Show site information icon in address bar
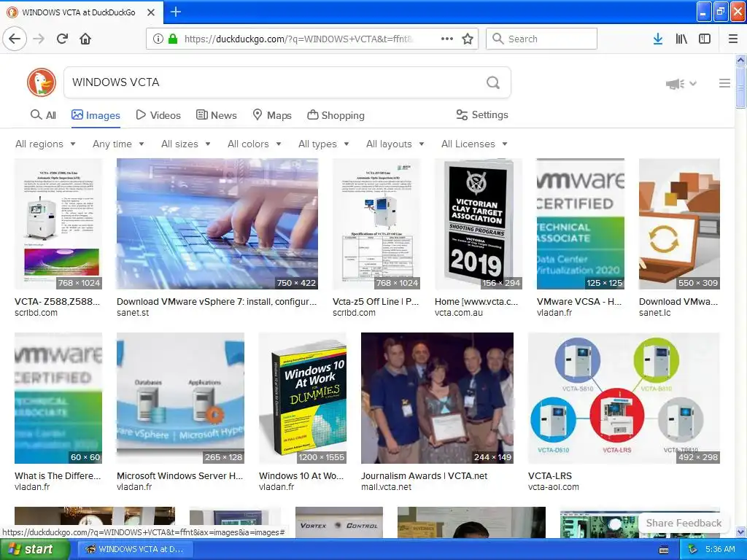747x560 pixels. 158,39
